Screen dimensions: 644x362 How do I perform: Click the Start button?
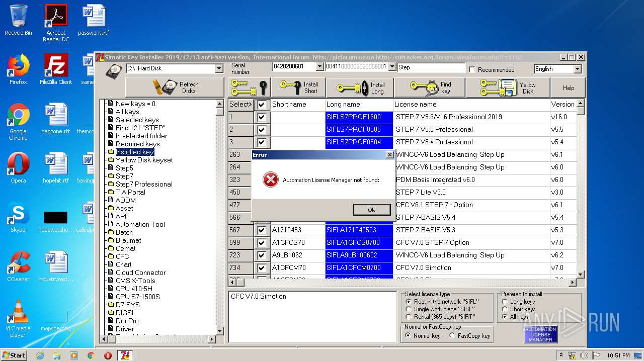[14, 355]
